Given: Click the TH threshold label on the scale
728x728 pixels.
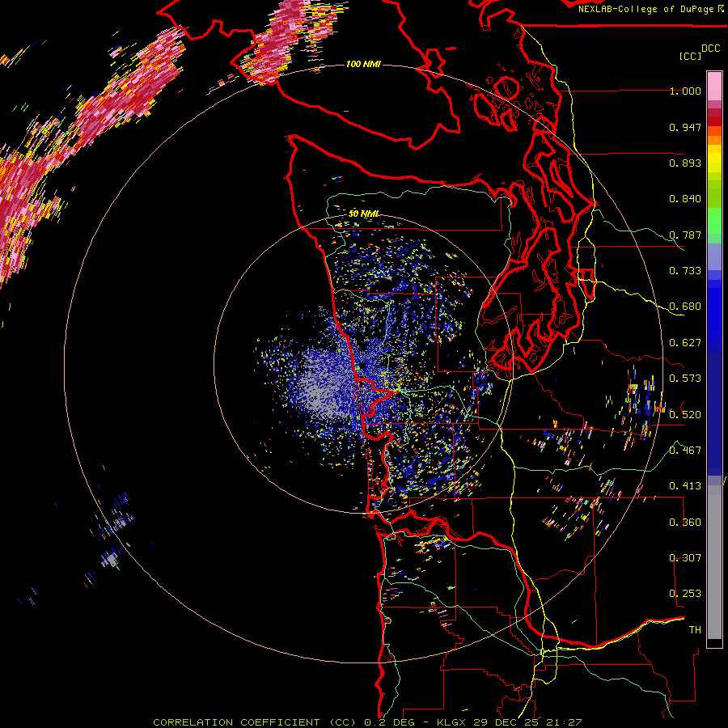Looking at the screenshot, I should tap(695, 630).
